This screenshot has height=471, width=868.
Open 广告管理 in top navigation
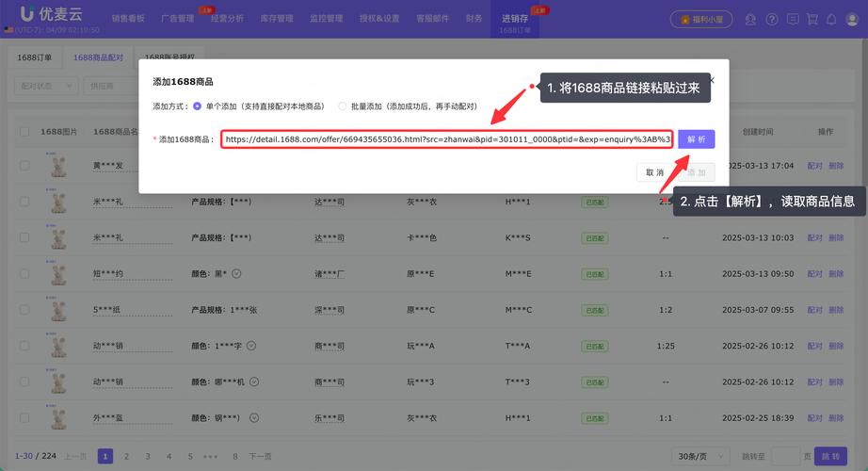(178, 18)
